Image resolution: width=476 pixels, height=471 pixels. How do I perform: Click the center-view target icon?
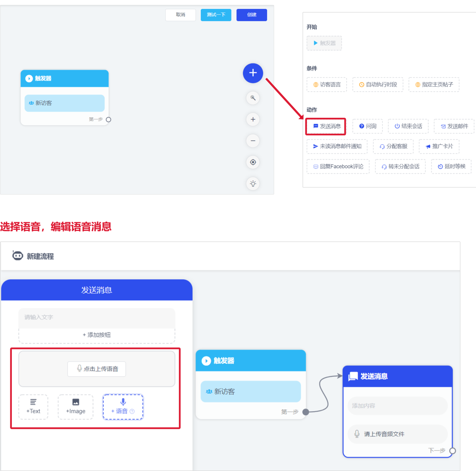pyautogui.click(x=253, y=162)
